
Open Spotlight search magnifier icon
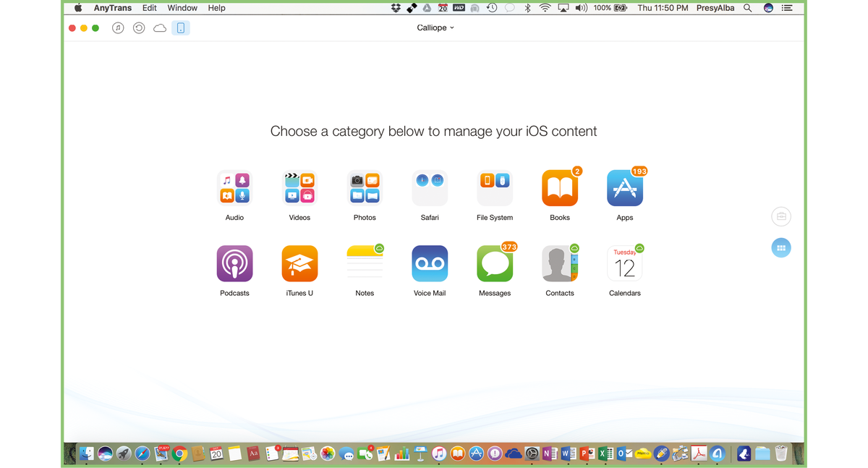748,8
